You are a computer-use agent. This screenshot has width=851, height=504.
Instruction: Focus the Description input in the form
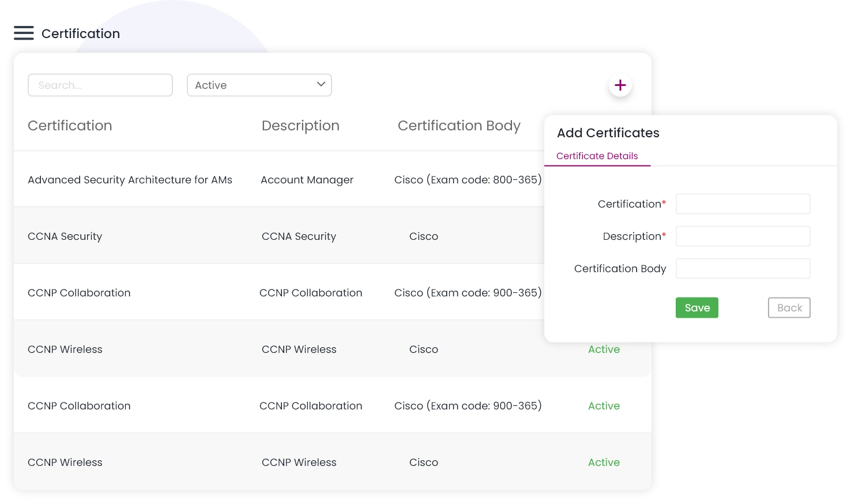tap(743, 236)
